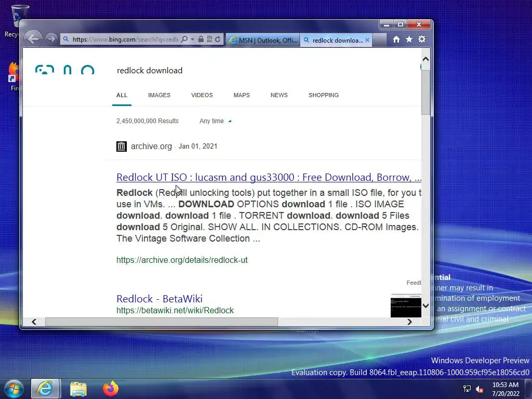The height and width of the screenshot is (399, 532).
Task: Open the BetaWiki result thumbnail image
Action: (x=406, y=305)
